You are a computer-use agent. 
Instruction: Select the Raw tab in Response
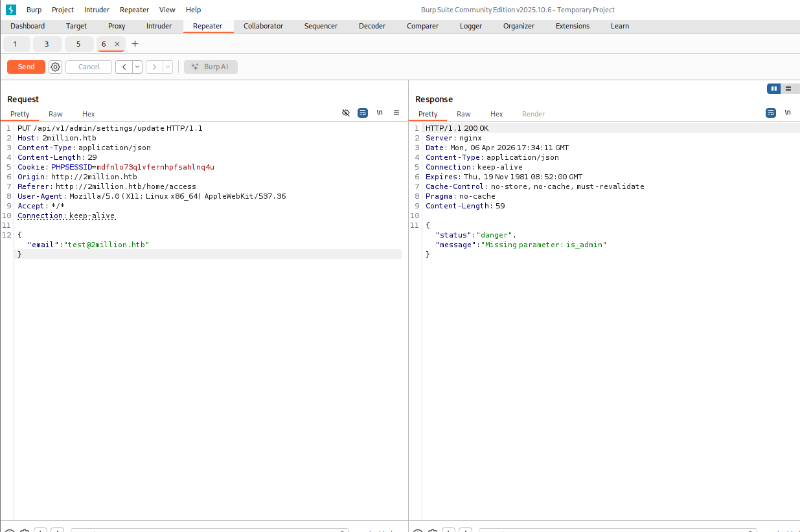pos(464,114)
